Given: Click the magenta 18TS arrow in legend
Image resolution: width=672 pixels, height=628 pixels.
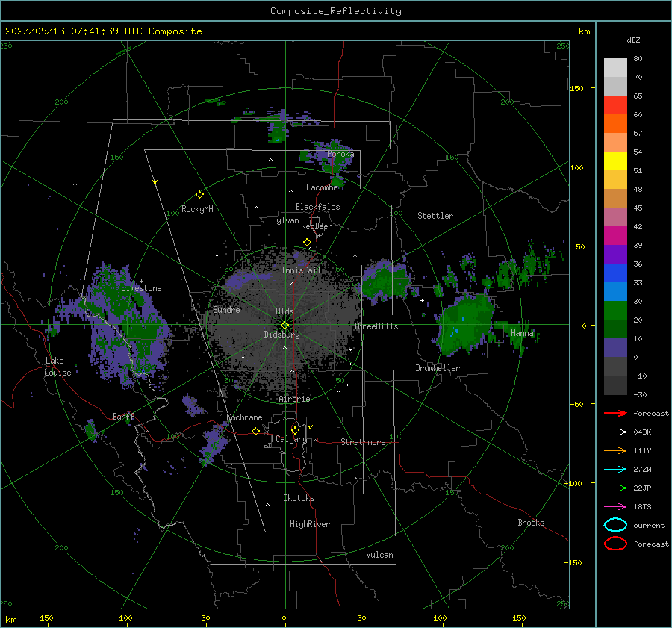Looking at the screenshot, I should click(x=615, y=507).
